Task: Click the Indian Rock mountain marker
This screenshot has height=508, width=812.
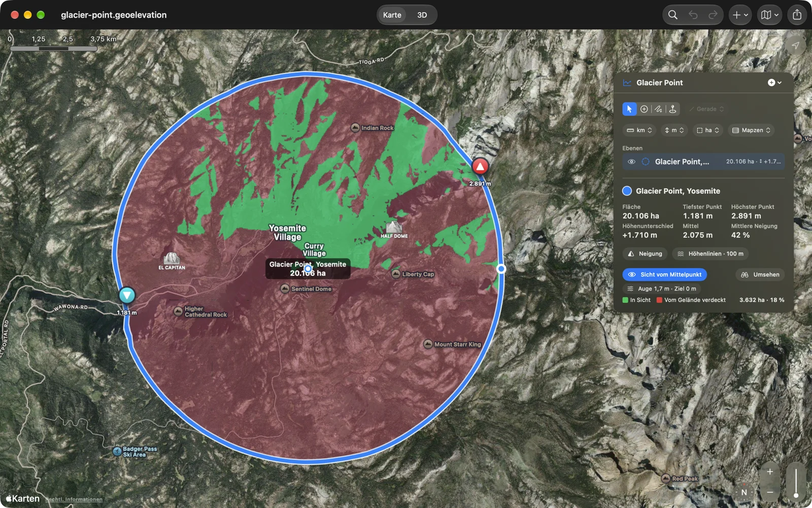Action: tap(355, 128)
